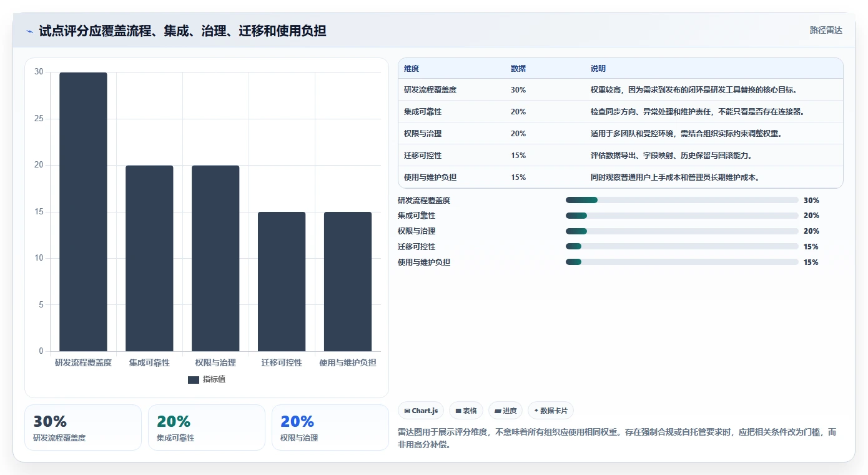Click the 迁移可控性 x-axis label
This screenshot has height=475, width=868.
coord(282,362)
